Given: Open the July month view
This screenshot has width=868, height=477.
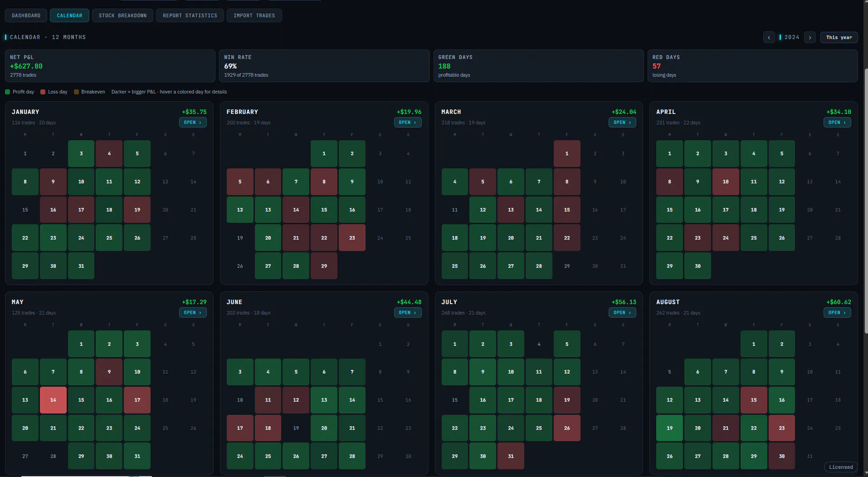Looking at the screenshot, I should [622, 313].
